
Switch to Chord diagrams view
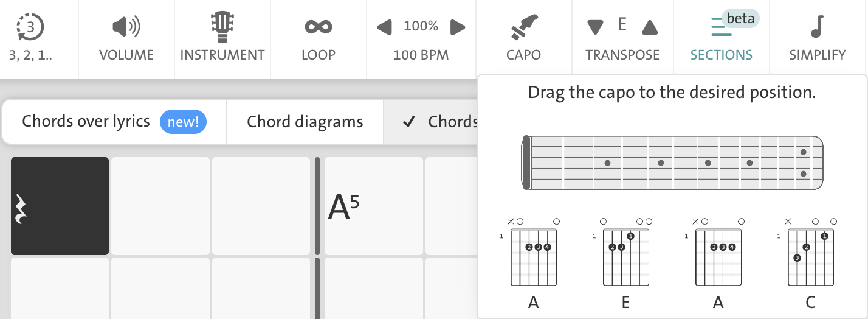tap(305, 122)
